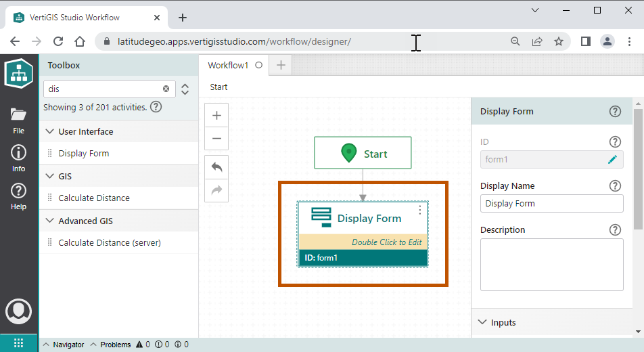Reload the page
Screen dimensions: 644x352
(x=58, y=41)
